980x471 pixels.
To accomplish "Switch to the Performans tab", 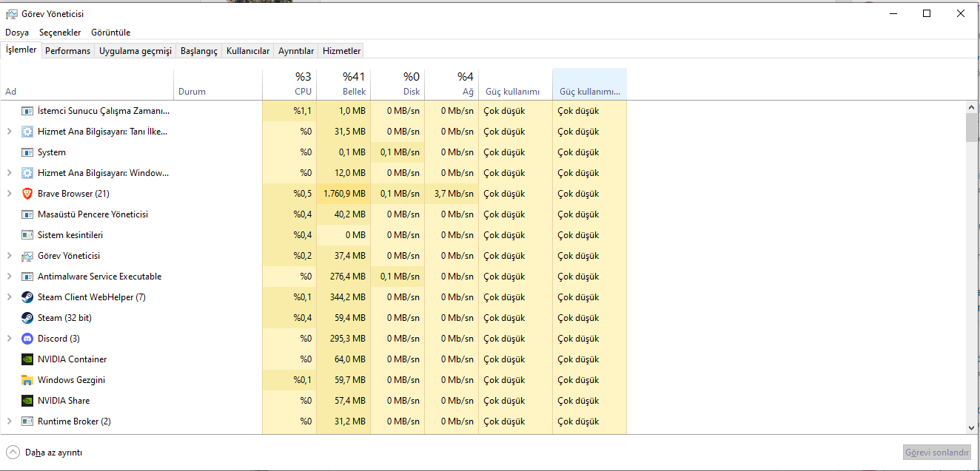I will [x=67, y=51].
